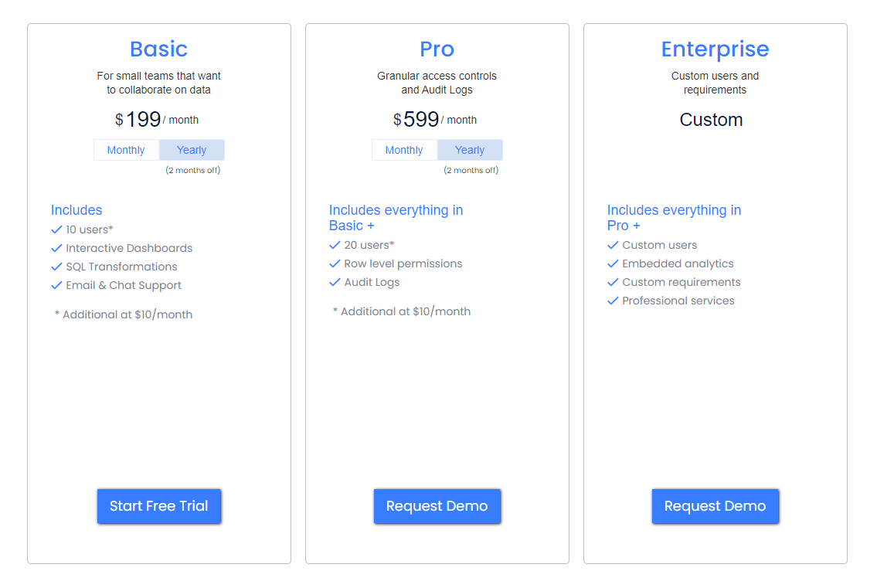Click the Basic plan heading
Image resolution: width=877 pixels, height=588 pixels.
158,49
